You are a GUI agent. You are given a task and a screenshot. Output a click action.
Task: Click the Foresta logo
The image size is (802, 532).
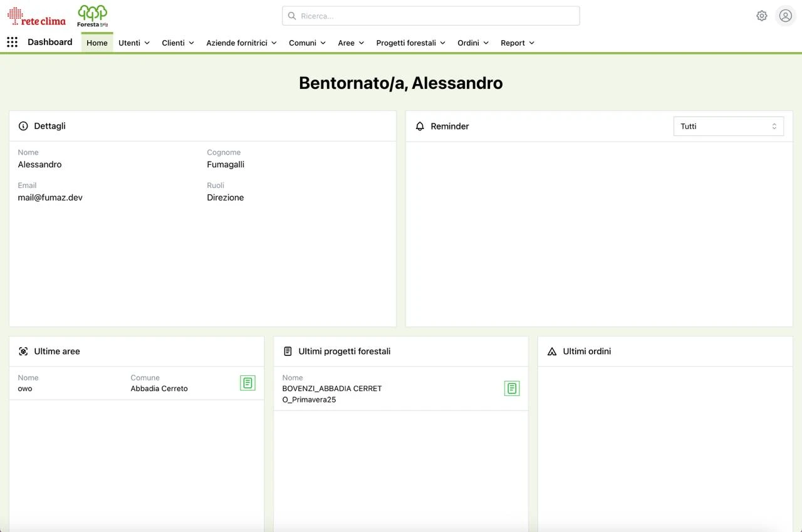(x=92, y=16)
